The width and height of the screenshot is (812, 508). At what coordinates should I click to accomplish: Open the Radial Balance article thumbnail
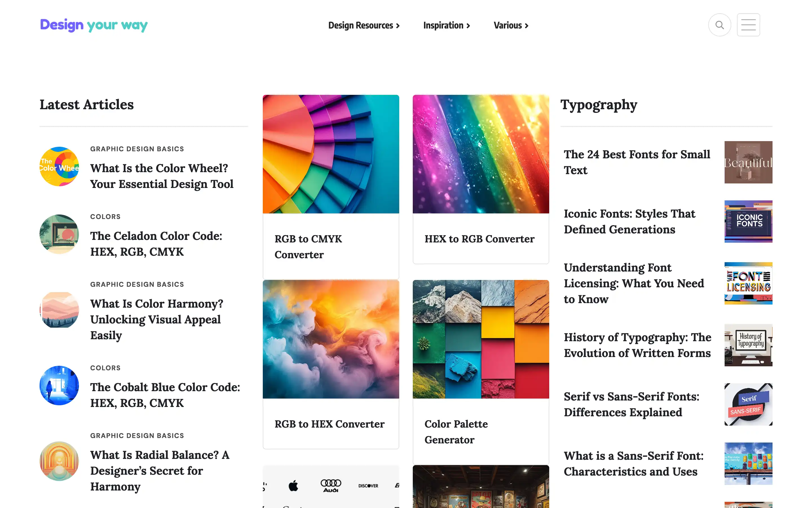click(x=59, y=461)
